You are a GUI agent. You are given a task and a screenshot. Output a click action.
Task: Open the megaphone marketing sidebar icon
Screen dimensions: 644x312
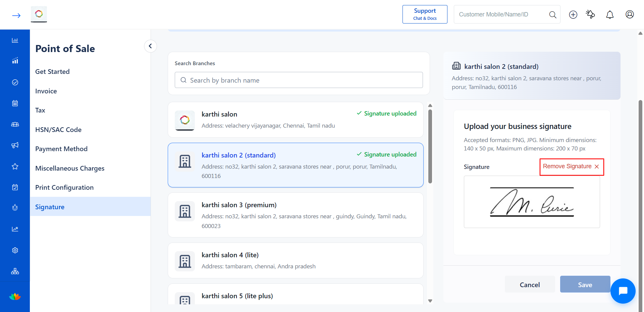pyautogui.click(x=15, y=145)
